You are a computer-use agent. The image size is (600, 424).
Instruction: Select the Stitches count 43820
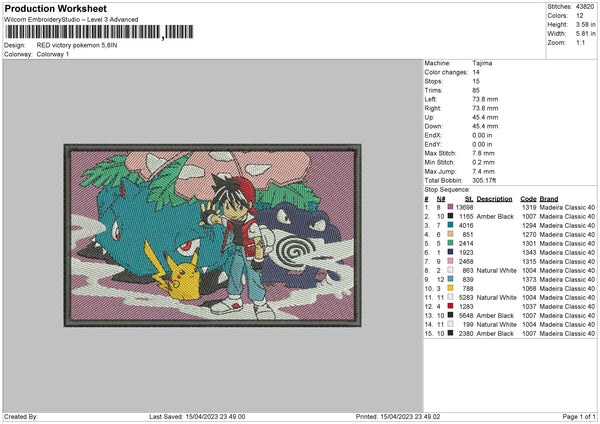click(x=585, y=7)
